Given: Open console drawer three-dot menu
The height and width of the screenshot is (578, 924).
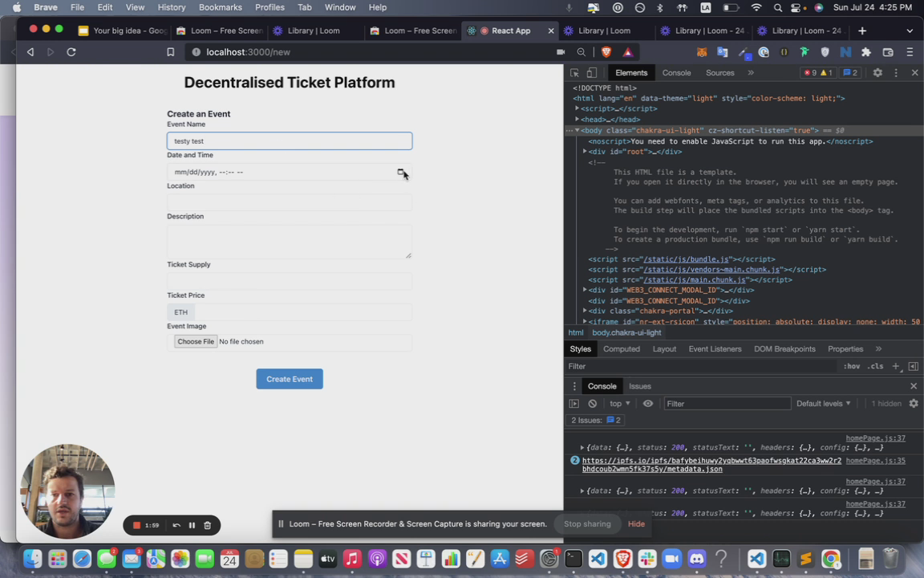Looking at the screenshot, I should pos(574,385).
